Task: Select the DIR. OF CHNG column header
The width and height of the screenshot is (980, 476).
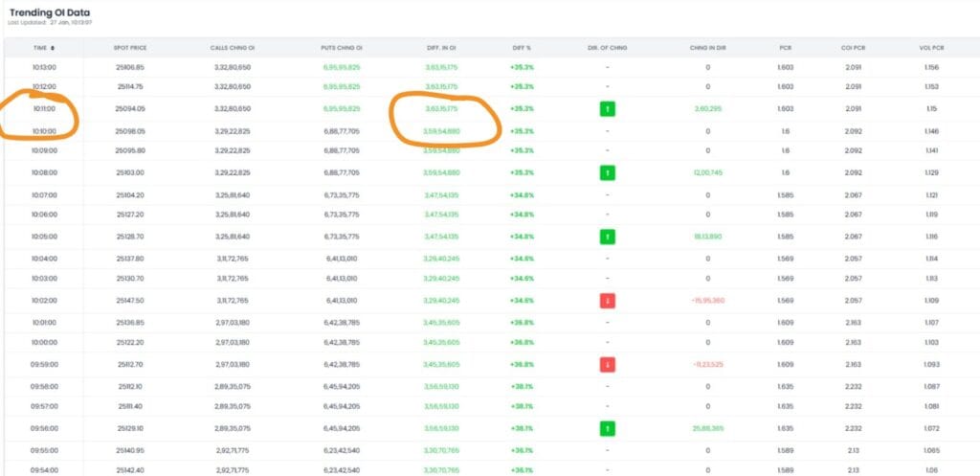Action: [607, 48]
